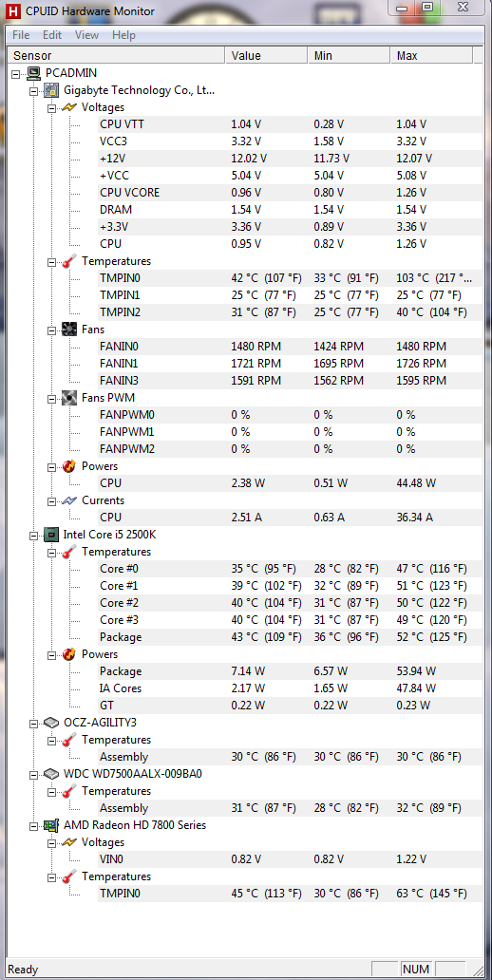This screenshot has height=980, width=492.
Task: Collapse the PCADMIN root node
Action: tap(15, 74)
